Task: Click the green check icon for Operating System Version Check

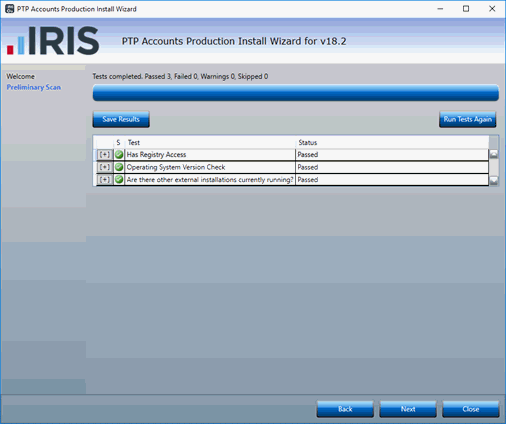Action: pos(119,167)
